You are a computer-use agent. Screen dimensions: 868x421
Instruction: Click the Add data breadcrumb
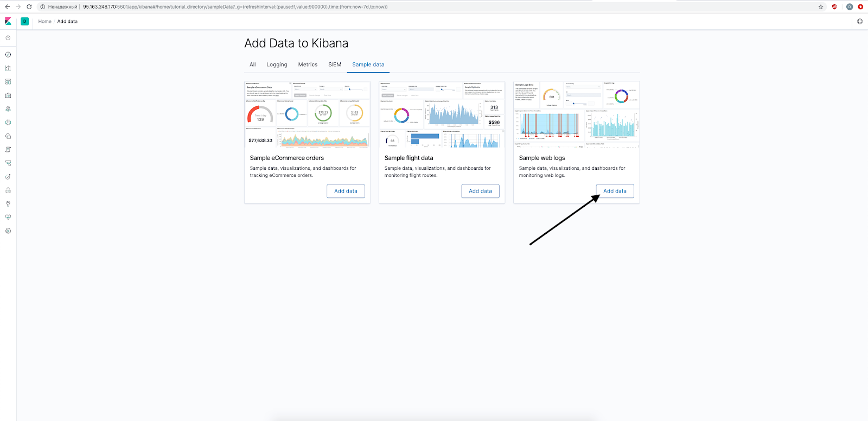(x=67, y=22)
